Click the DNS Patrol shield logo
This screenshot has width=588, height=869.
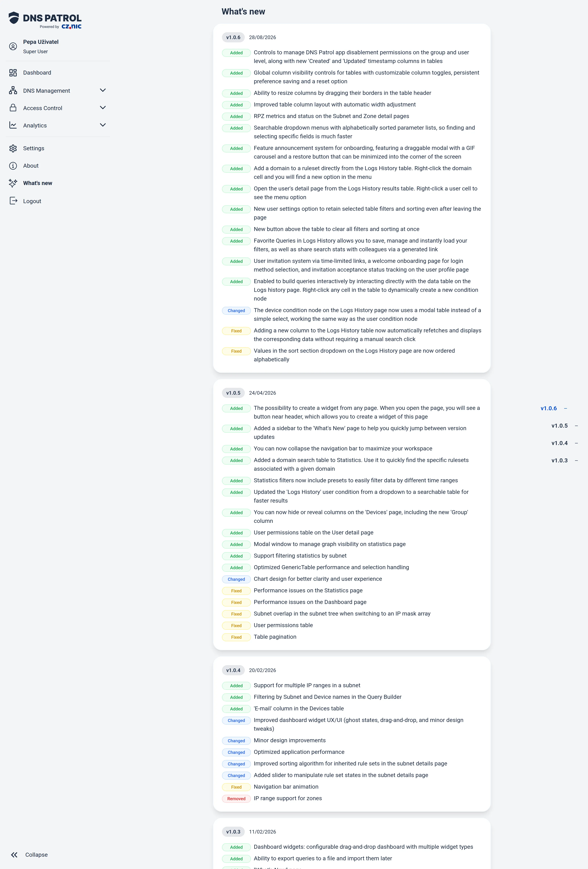(x=14, y=18)
